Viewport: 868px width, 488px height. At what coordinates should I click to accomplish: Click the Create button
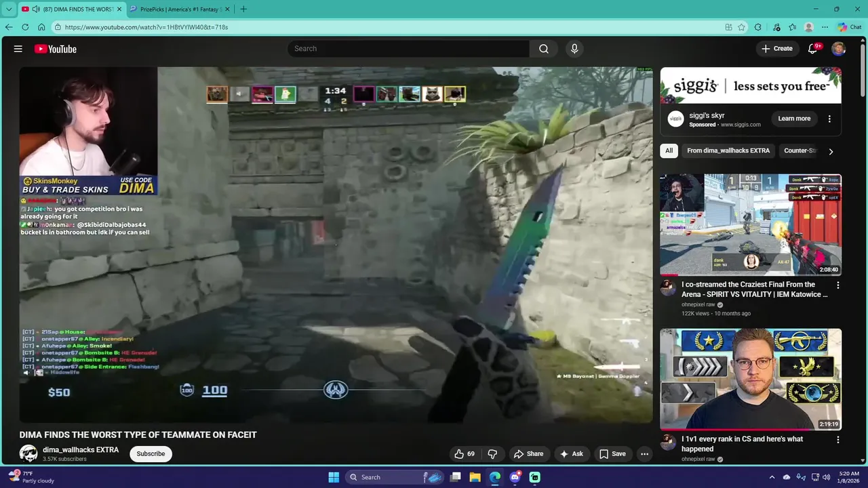[x=777, y=49]
